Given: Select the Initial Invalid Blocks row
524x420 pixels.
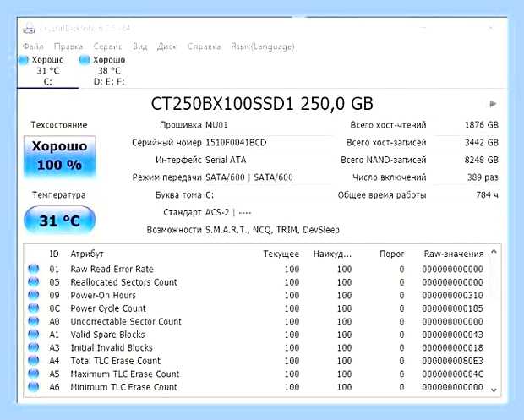Looking at the screenshot, I should pyautogui.click(x=256, y=348).
